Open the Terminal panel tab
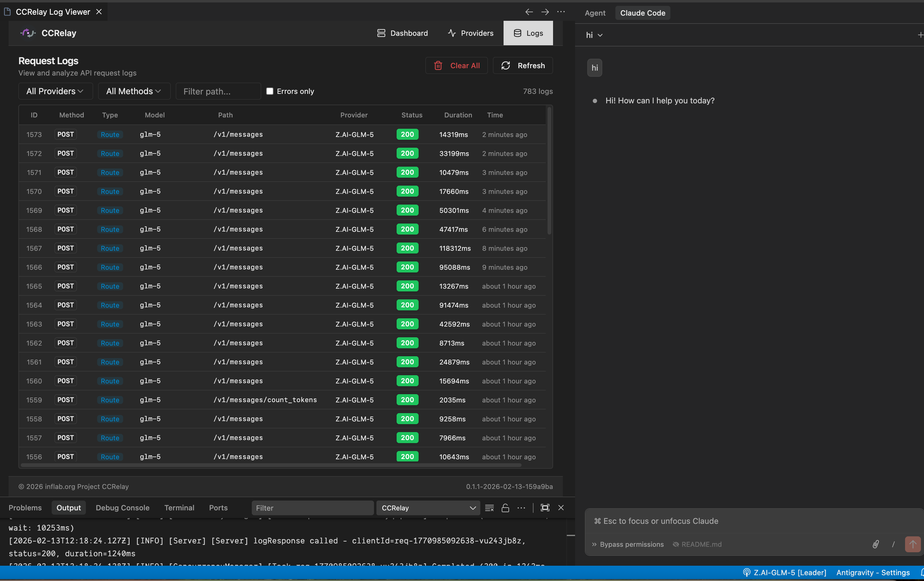Image resolution: width=924 pixels, height=581 pixels. pyautogui.click(x=179, y=508)
